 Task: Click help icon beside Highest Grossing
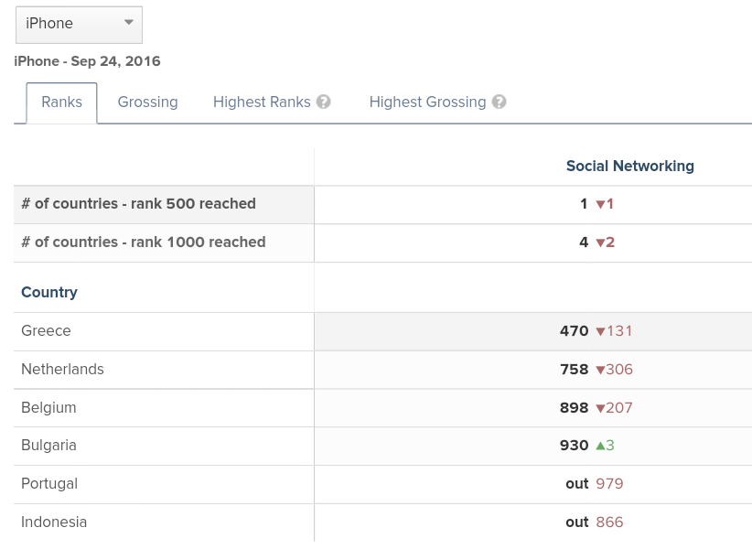click(x=499, y=102)
